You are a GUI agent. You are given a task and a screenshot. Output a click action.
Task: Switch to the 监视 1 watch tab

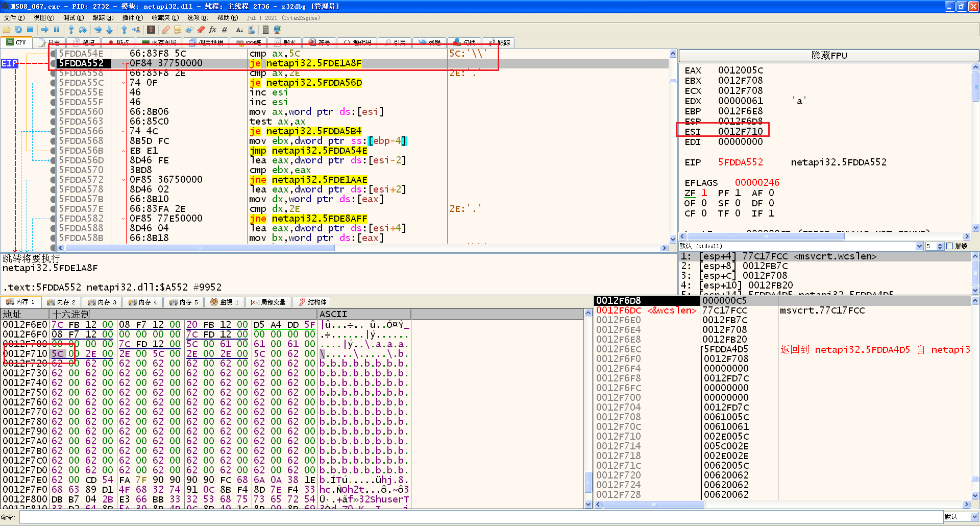click(225, 302)
